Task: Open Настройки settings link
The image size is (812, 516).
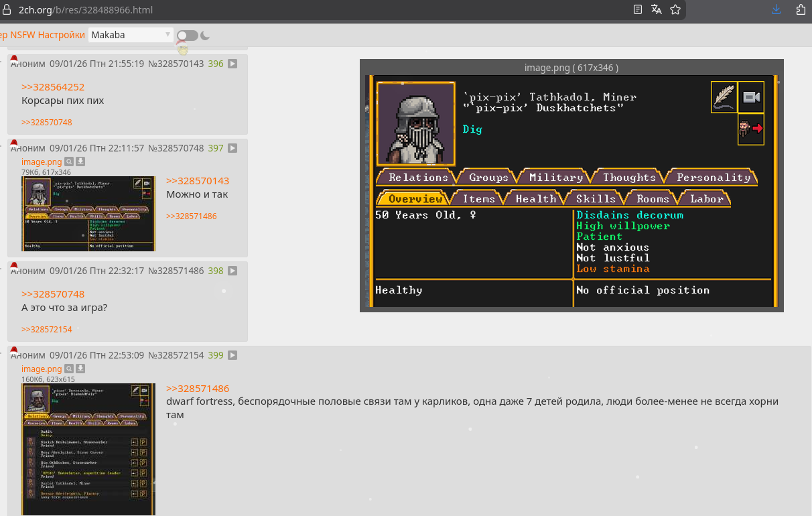Action: click(x=61, y=35)
